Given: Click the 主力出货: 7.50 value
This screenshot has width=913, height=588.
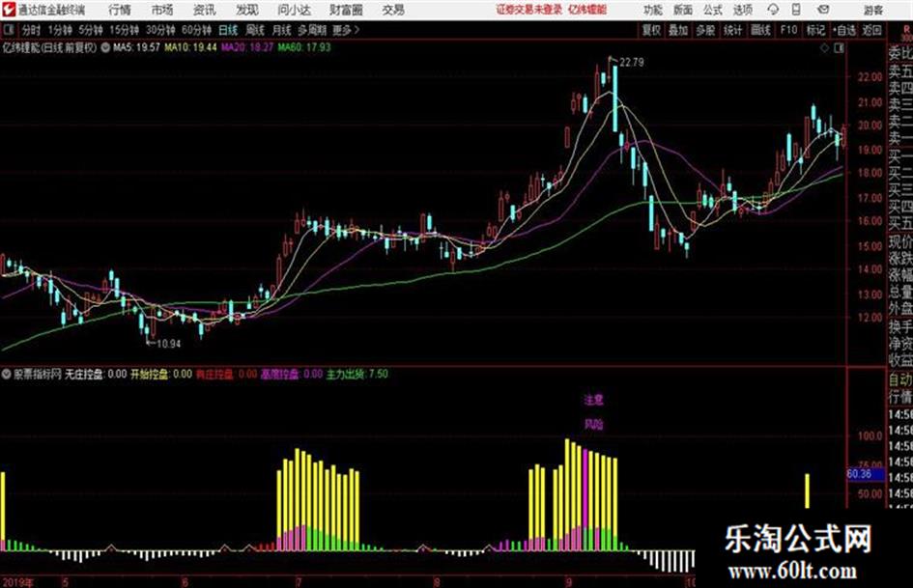Looking at the screenshot, I should pos(357,374).
